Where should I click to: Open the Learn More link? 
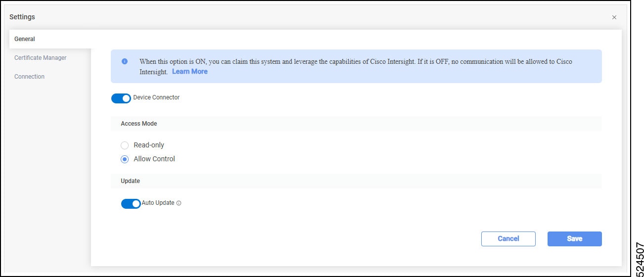tap(190, 72)
